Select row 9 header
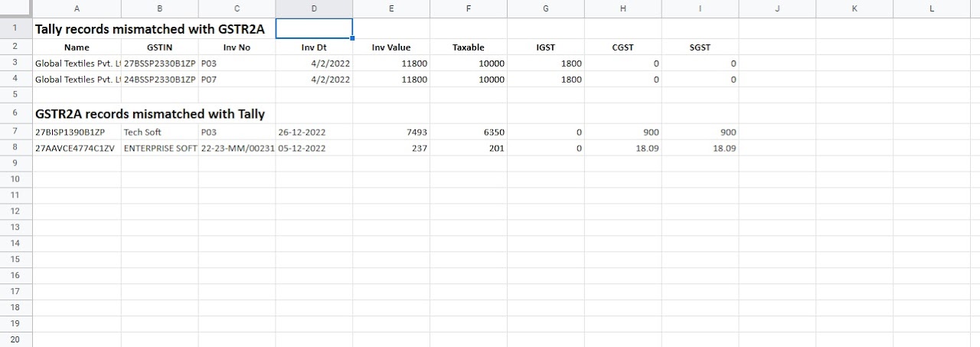 pos(16,163)
